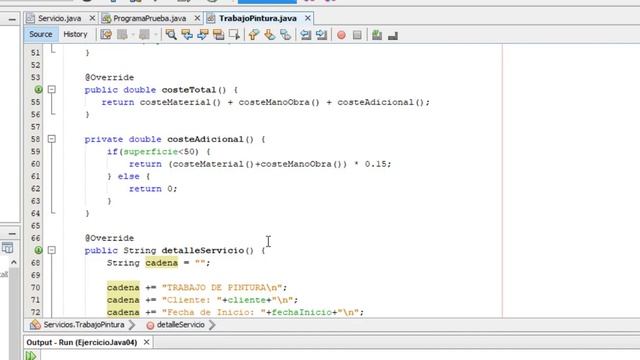
Task: Click the disabled Back navigation icon
Action: tap(122, 35)
